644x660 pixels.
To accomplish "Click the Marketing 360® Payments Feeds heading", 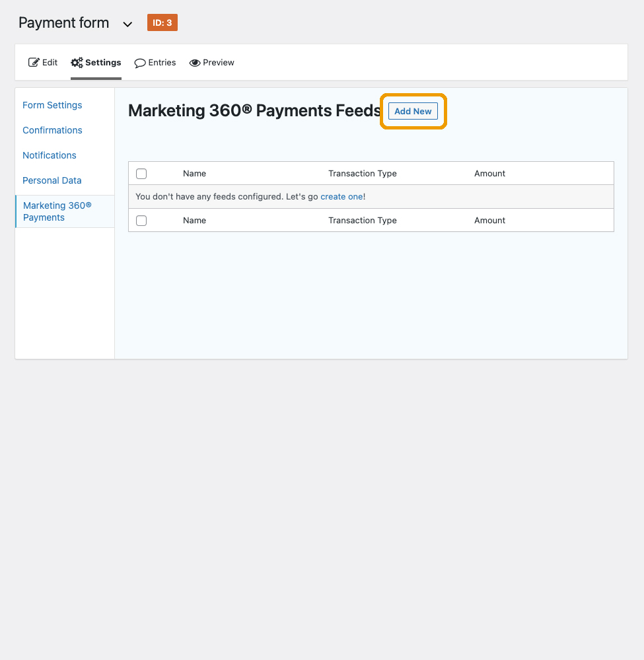I will (x=255, y=111).
